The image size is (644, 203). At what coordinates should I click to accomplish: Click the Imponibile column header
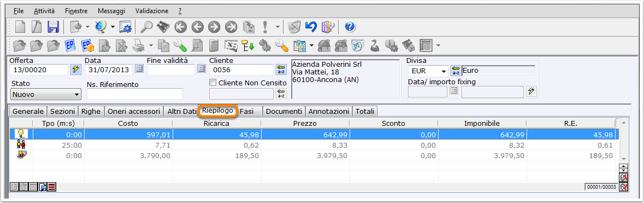[x=482, y=123]
